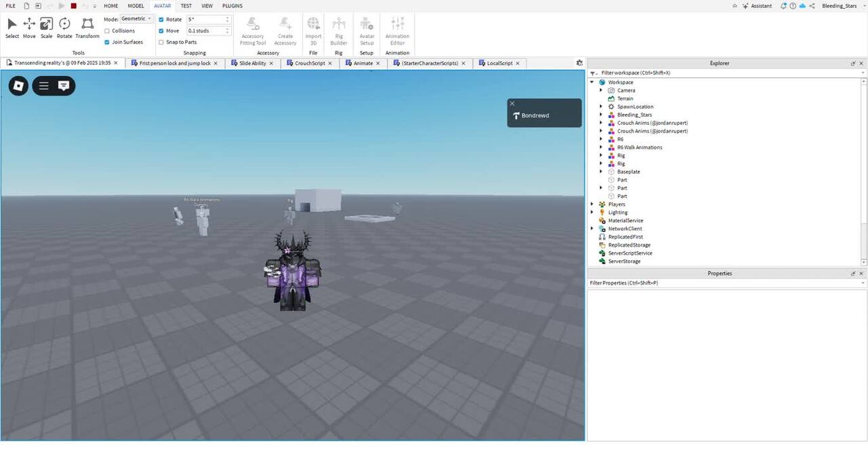Close the Explorer panel

(861, 63)
